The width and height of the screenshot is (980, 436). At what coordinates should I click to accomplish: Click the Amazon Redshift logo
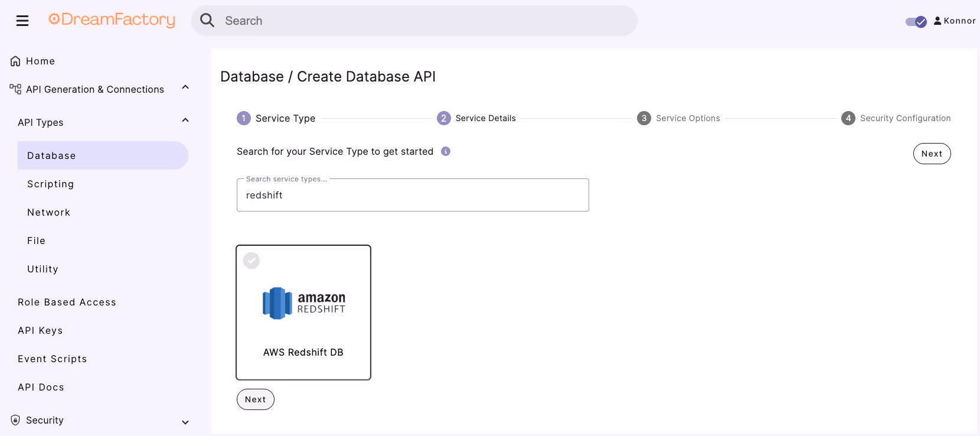point(303,303)
